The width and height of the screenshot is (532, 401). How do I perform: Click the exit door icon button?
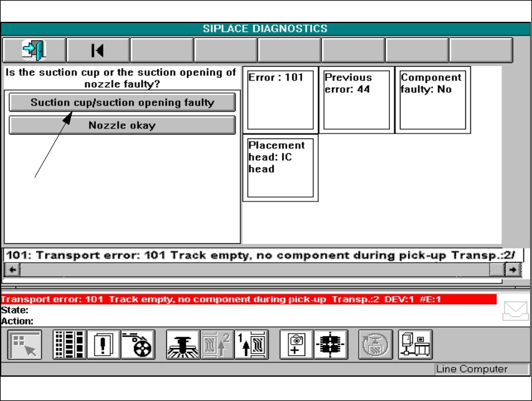pyautogui.click(x=34, y=51)
